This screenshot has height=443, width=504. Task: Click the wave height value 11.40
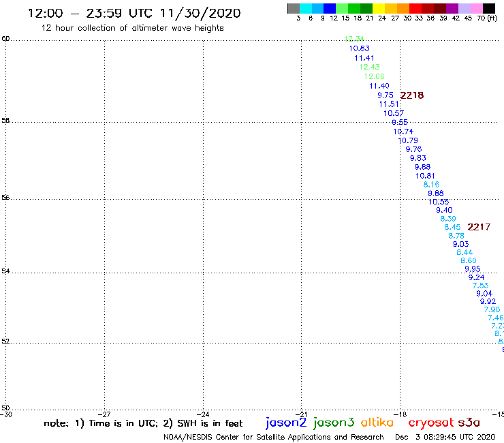(x=379, y=86)
